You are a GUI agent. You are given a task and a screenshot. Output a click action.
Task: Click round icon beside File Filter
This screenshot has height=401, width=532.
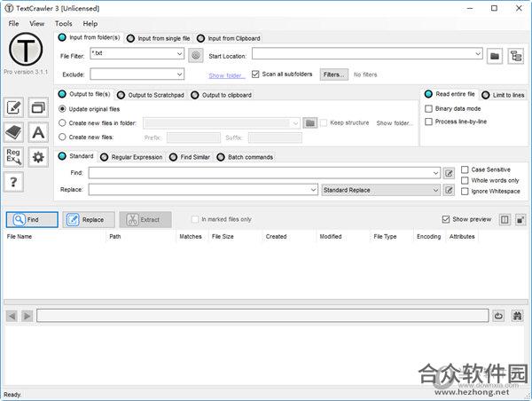pos(196,55)
